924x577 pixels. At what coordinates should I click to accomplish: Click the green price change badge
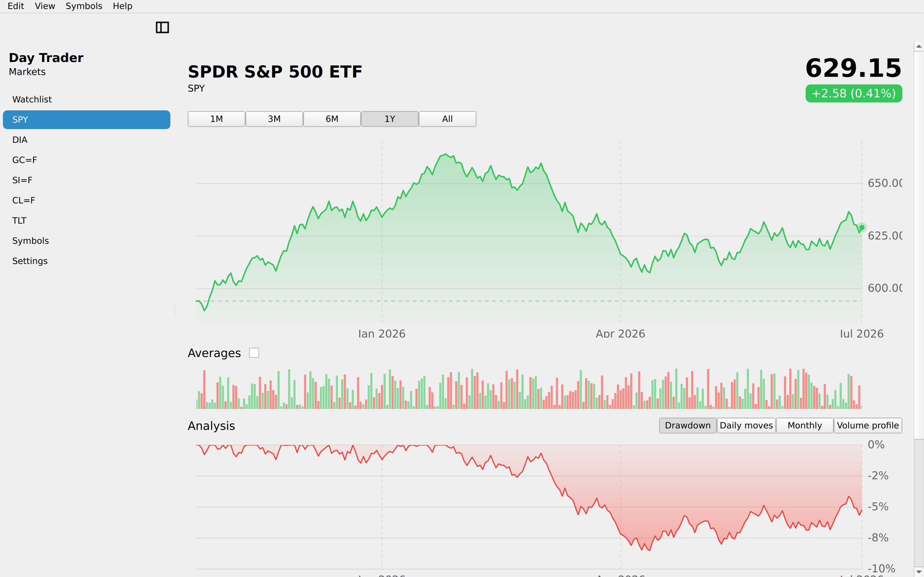click(854, 93)
